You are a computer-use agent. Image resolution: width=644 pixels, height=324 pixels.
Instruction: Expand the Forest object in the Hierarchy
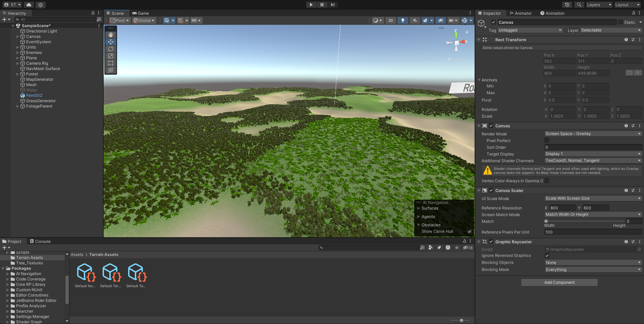[x=17, y=74]
